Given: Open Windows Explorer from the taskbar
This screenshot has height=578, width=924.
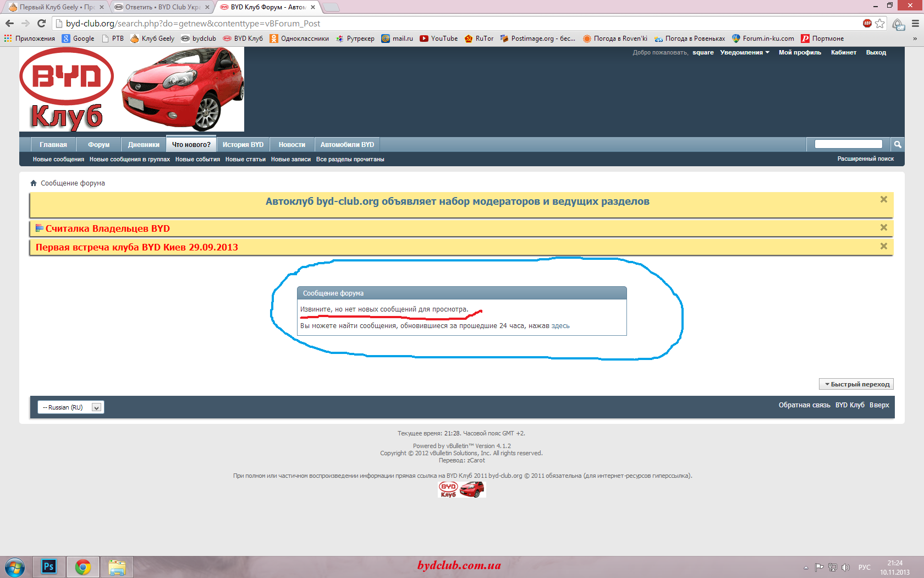Looking at the screenshot, I should click(x=117, y=566).
